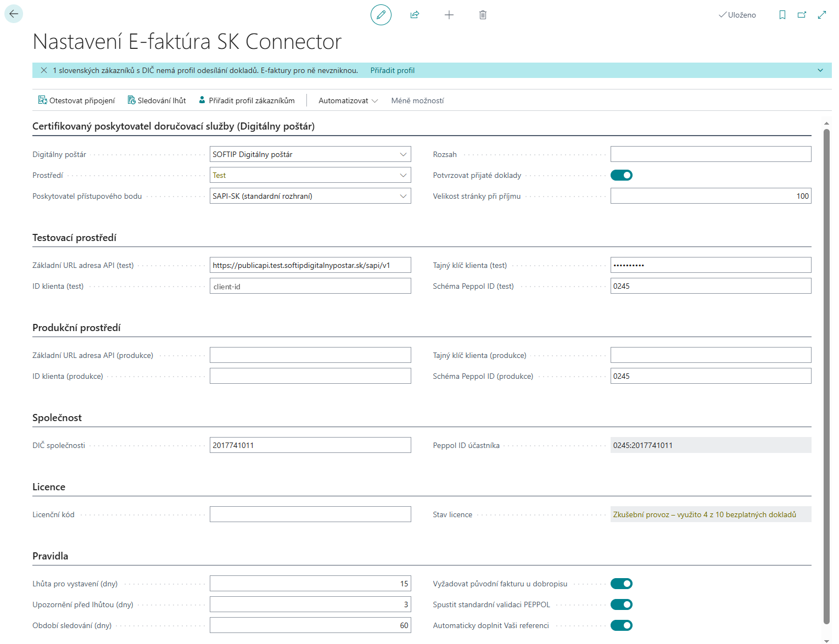Viewport: 839px width, 644px height.
Task: Click Období sledování (dny) field
Action: [310, 625]
